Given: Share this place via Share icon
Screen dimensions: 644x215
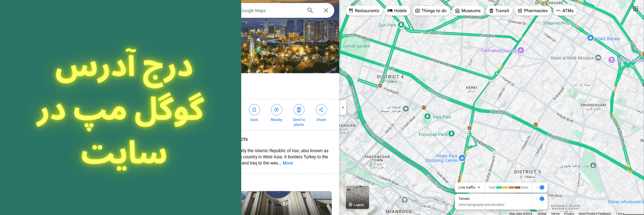Looking at the screenshot, I should click(x=321, y=110).
